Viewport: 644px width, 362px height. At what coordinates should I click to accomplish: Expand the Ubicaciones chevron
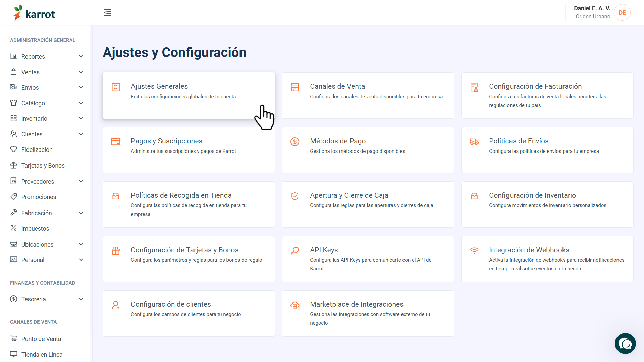81,244
